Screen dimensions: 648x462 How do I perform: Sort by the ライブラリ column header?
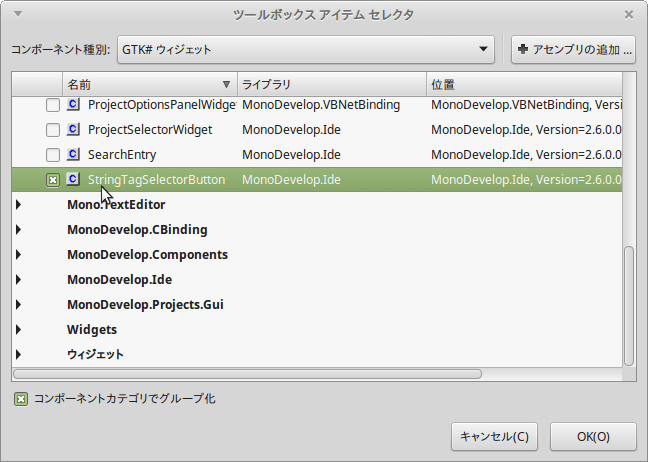click(x=332, y=85)
